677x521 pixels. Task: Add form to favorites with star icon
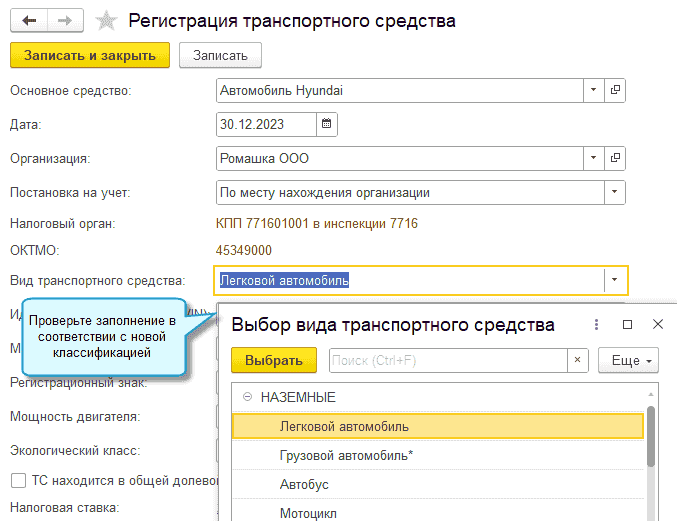pos(104,20)
